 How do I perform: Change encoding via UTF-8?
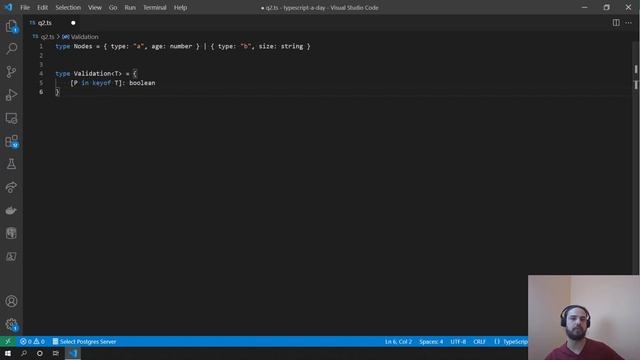(458, 342)
